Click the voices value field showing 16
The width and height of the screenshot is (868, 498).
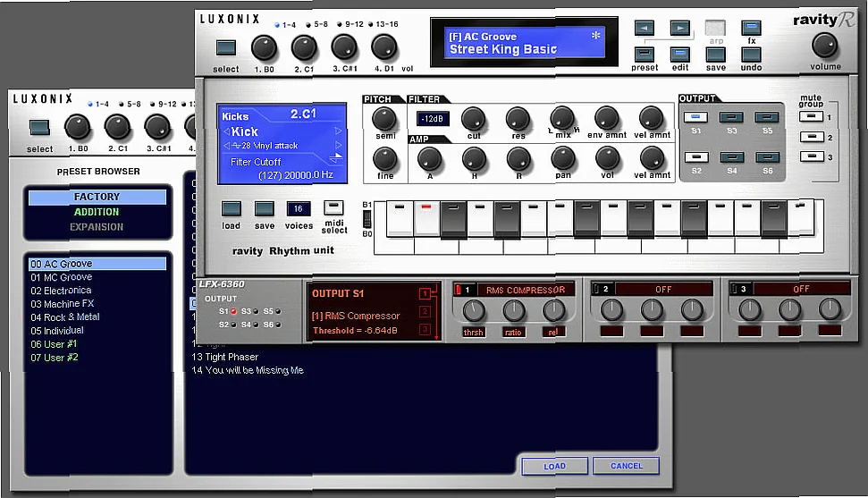[299, 209]
